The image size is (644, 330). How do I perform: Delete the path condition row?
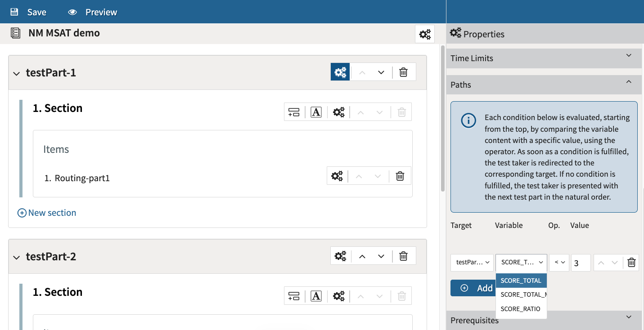pos(631,263)
